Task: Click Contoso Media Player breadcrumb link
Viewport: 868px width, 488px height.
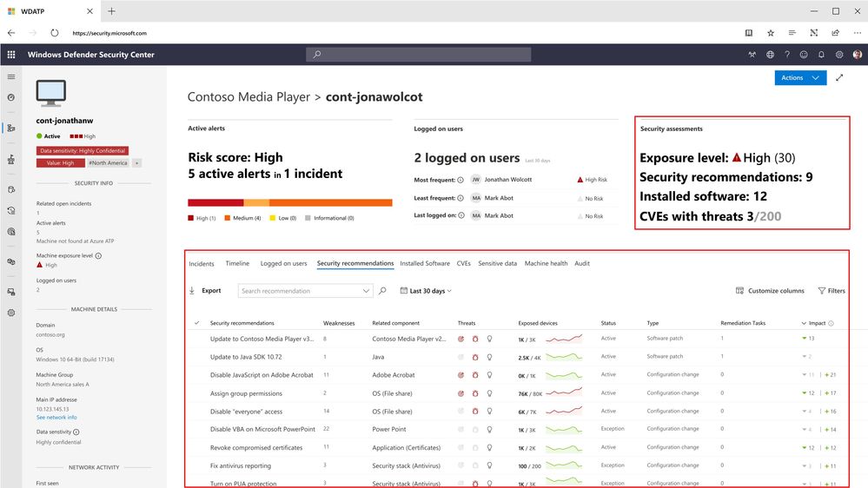Action: pyautogui.click(x=248, y=97)
